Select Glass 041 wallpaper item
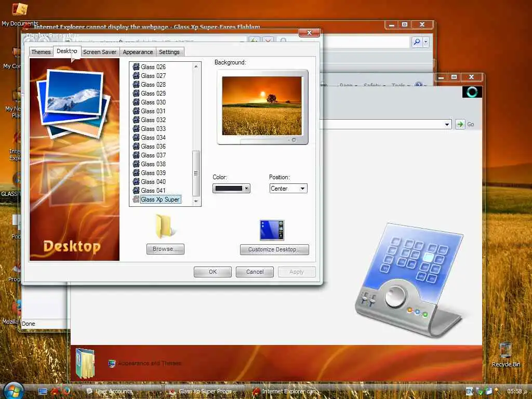532x399 pixels. [153, 190]
